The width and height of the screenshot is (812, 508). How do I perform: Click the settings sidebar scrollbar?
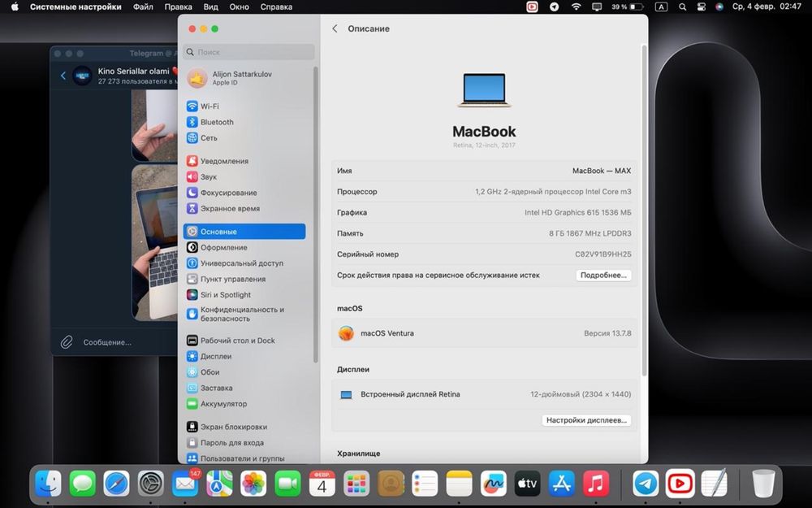click(316, 215)
